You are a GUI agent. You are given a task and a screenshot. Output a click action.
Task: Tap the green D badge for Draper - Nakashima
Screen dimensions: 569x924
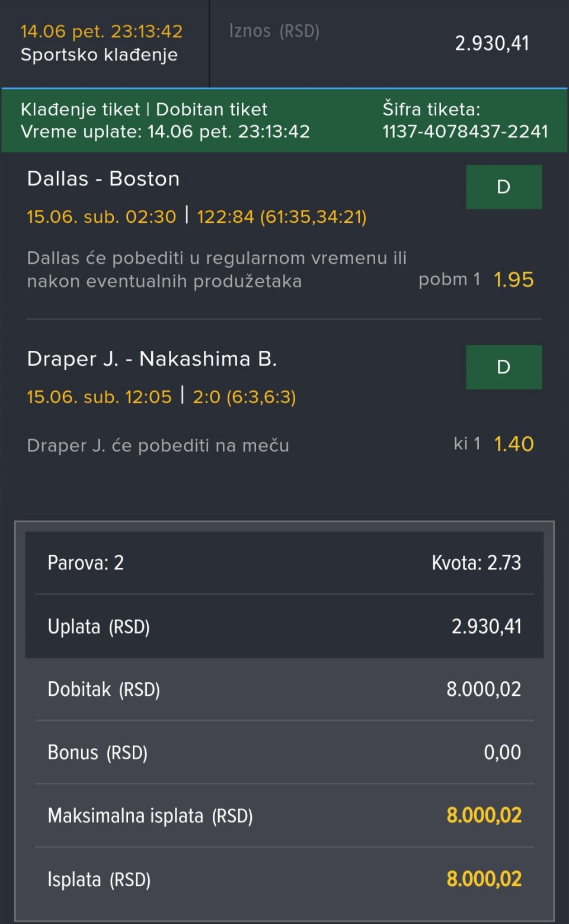[504, 367]
